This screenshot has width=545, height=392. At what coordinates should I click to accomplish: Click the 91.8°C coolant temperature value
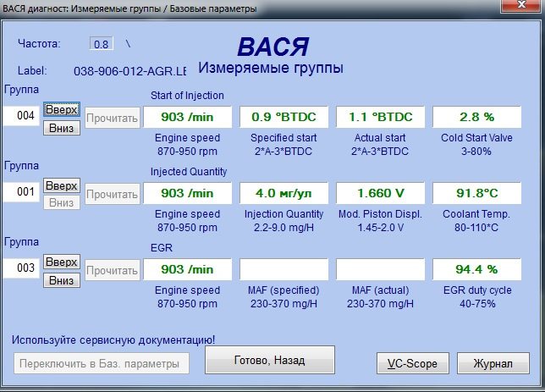(x=477, y=193)
